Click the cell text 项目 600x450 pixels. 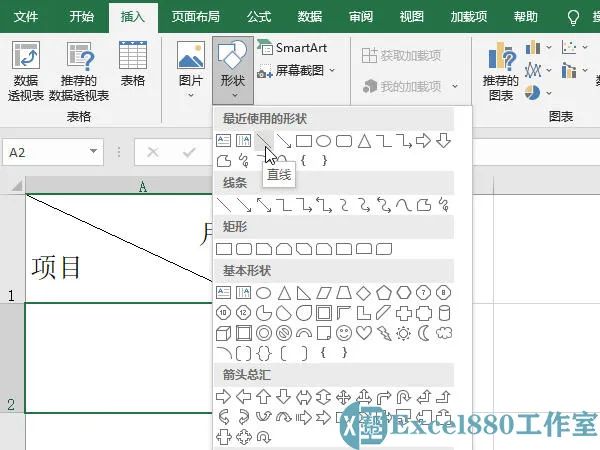[x=56, y=267]
